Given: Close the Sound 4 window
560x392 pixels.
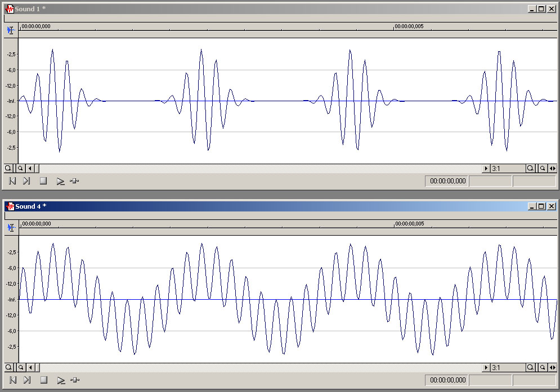Looking at the screenshot, I should tap(552, 206).
